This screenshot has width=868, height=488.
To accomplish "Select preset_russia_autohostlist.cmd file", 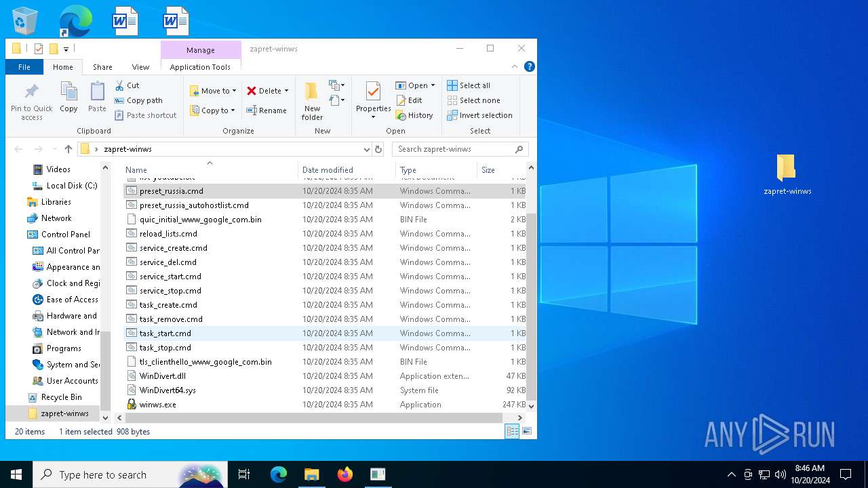I will tap(194, 205).
